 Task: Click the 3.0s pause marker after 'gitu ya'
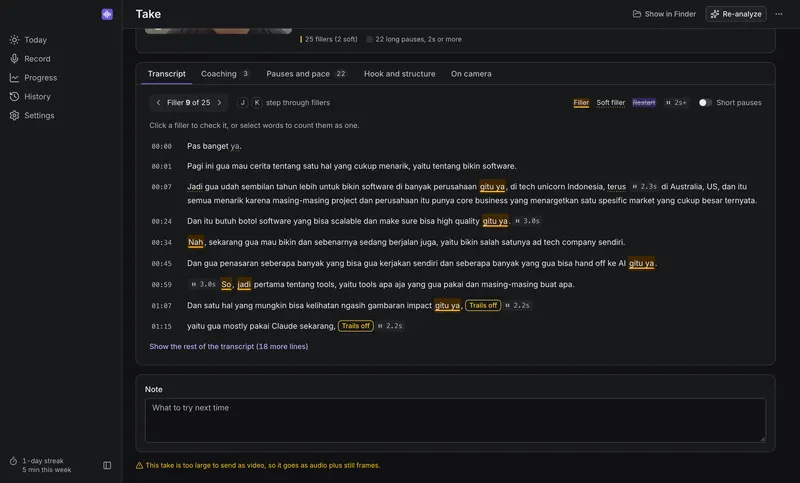[x=527, y=221]
